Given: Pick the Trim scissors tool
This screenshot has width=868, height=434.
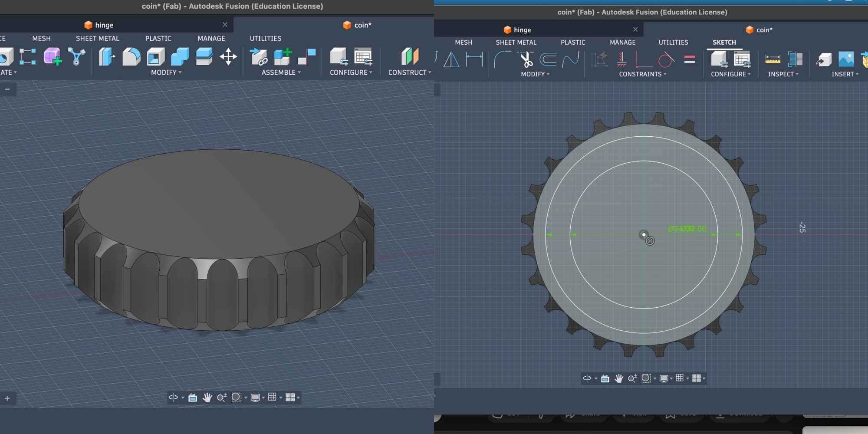Looking at the screenshot, I should [526, 59].
